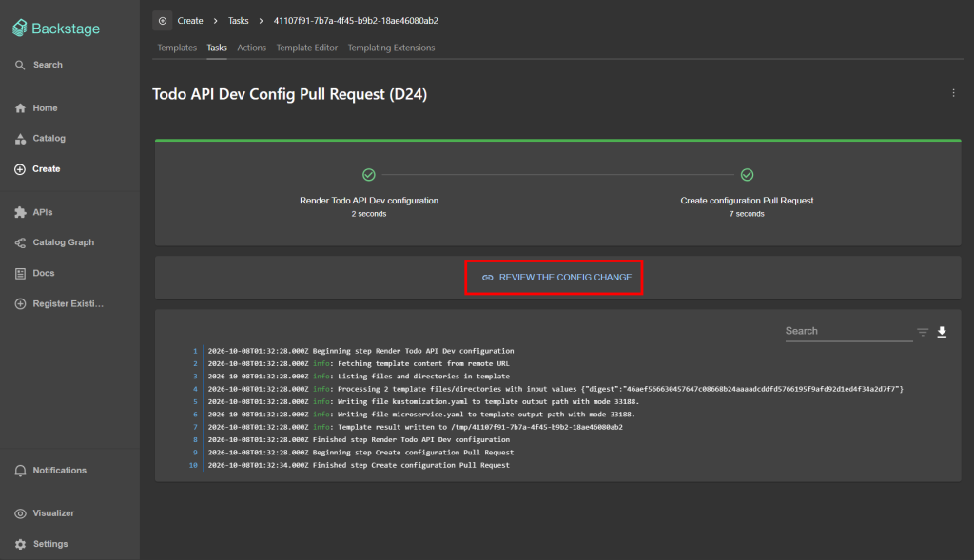Click log line 'Processing 2 template files/directories'
The width and height of the screenshot is (974, 560).
click(555, 389)
